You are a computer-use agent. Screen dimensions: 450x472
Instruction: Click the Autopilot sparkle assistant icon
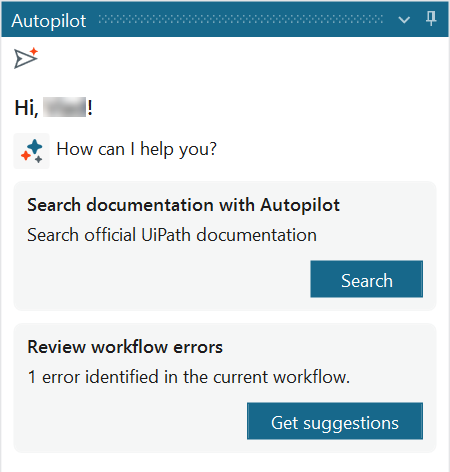[32, 151]
